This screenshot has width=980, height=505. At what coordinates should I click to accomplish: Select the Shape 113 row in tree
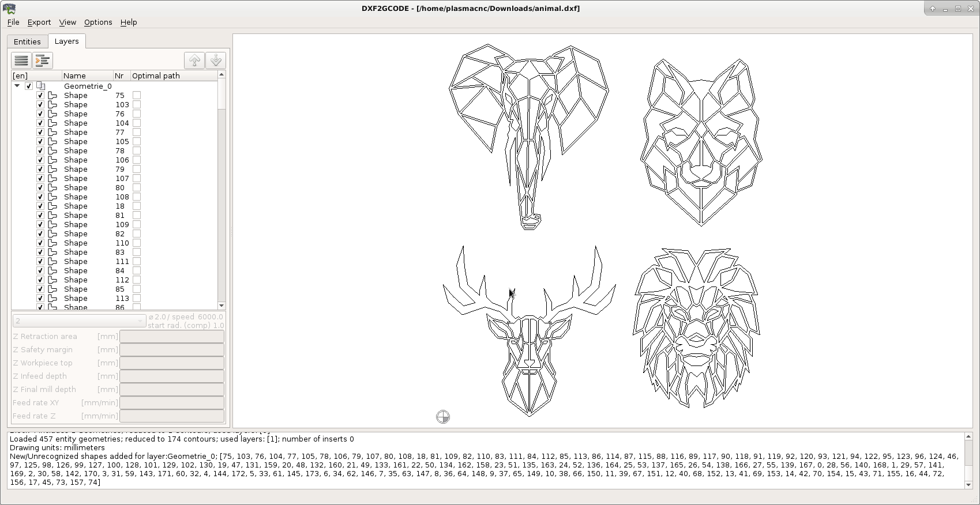[x=115, y=298]
